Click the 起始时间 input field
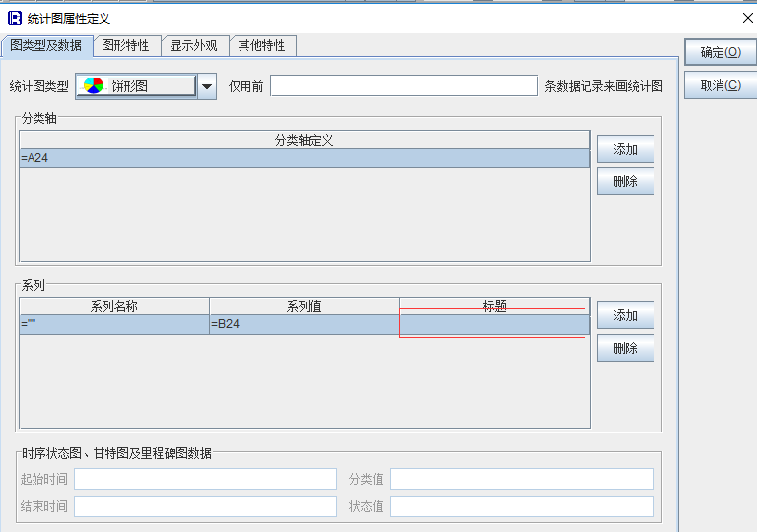This screenshot has width=757, height=532. (x=205, y=479)
